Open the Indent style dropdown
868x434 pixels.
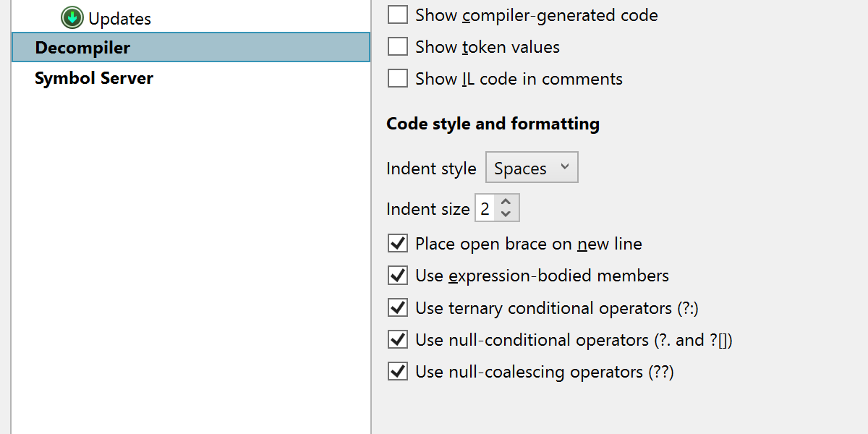click(532, 169)
